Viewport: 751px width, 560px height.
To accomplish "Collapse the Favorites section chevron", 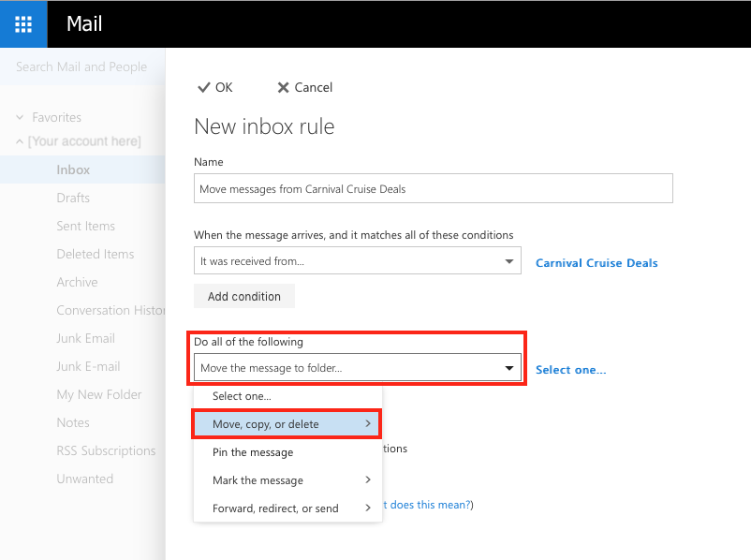I will click(x=20, y=118).
